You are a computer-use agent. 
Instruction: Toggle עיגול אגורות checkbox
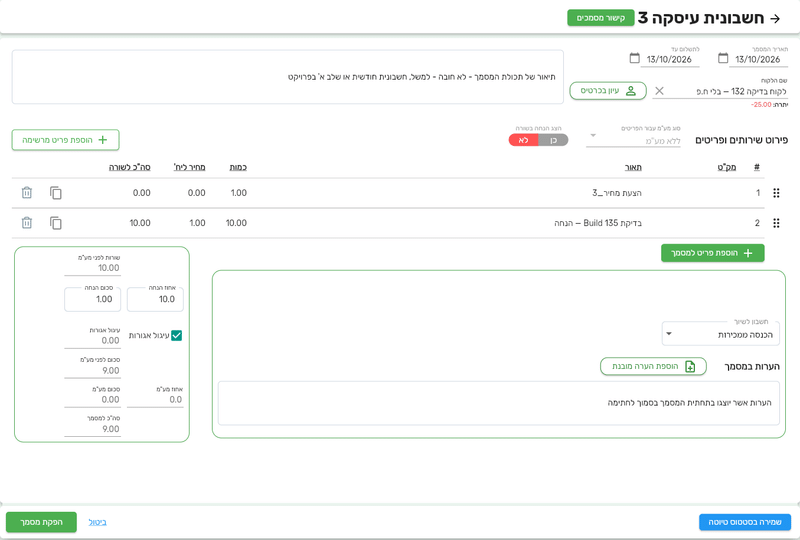(x=177, y=335)
